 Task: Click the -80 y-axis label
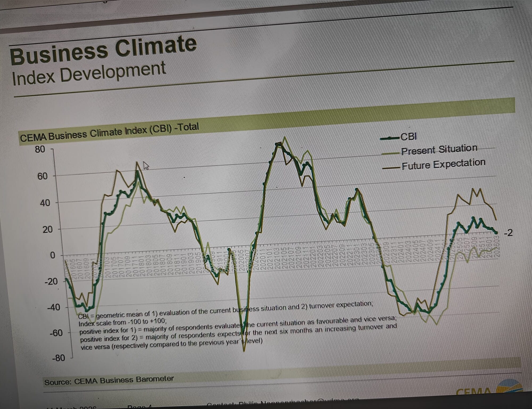(59, 358)
